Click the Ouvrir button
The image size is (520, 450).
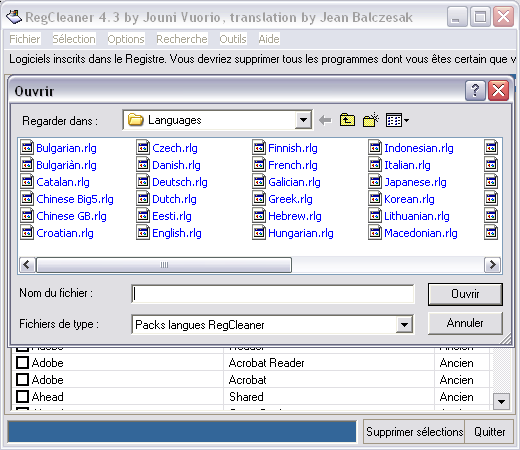point(465,294)
